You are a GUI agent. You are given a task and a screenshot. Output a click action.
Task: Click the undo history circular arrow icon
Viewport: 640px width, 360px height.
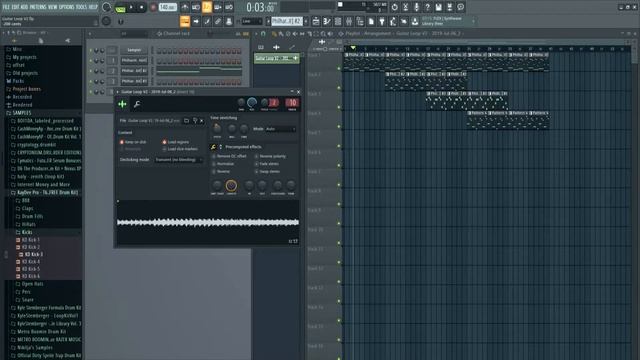394,7
